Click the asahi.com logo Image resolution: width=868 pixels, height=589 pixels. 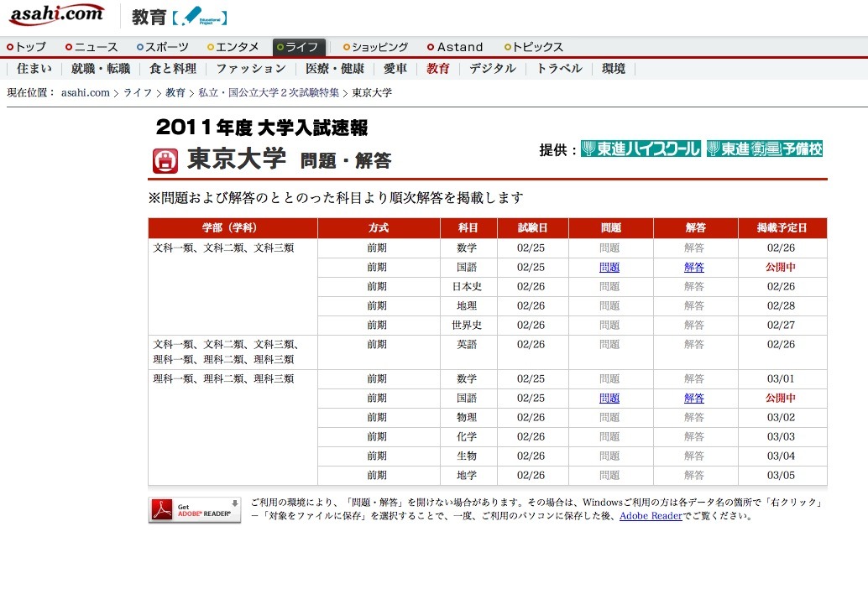[56, 14]
